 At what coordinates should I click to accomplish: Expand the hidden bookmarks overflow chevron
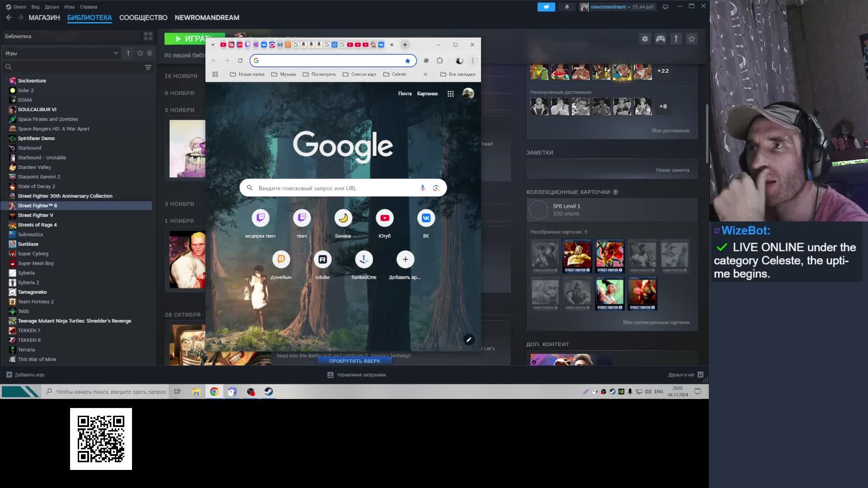click(425, 74)
